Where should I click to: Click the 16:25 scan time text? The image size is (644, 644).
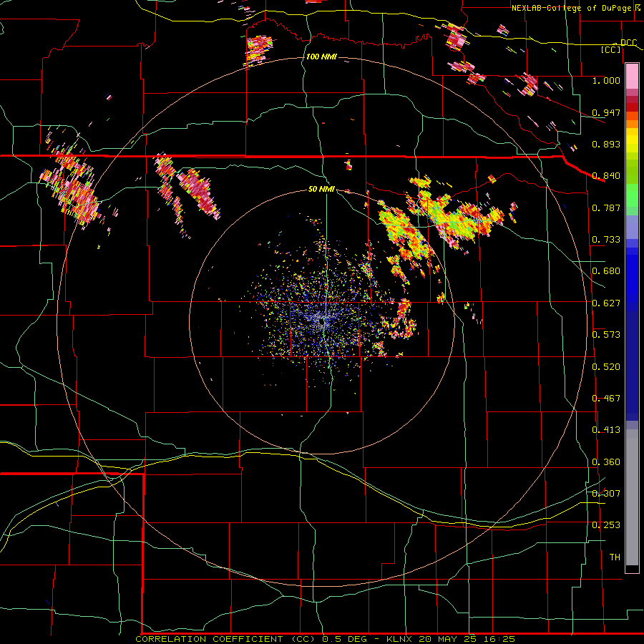(499, 639)
